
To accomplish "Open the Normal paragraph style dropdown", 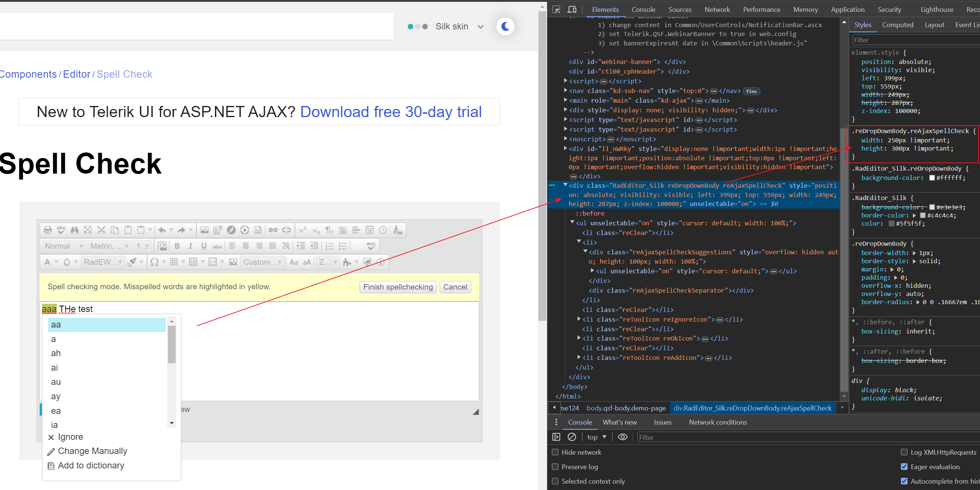I will [64, 246].
